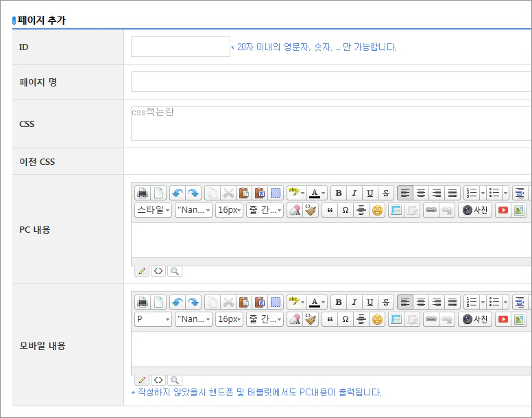Paste from Word in PC 내용 editor
Viewport: 532px width, 418px height.
(x=260, y=193)
